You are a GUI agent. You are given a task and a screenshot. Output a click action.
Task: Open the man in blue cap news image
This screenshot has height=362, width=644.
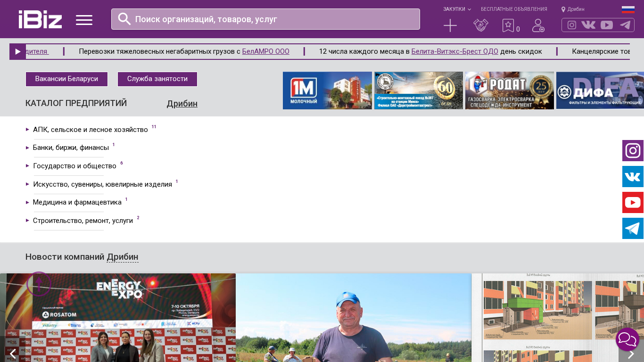(x=354, y=318)
